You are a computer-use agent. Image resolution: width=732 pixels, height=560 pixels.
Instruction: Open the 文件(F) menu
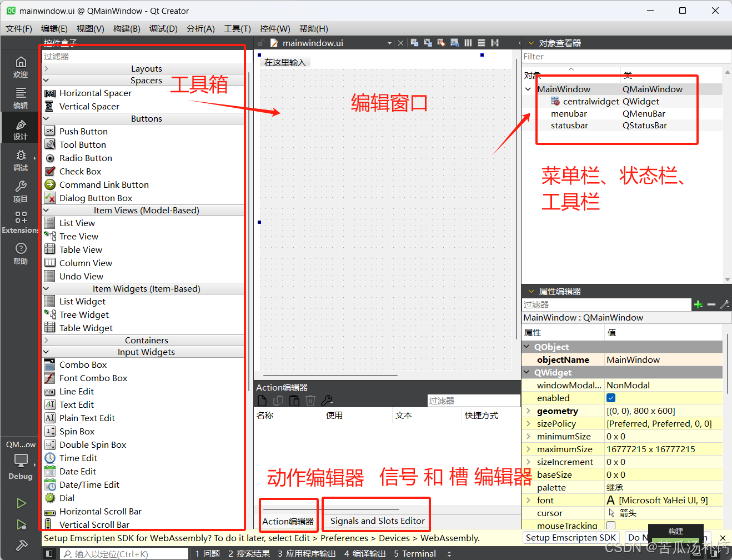click(x=19, y=28)
